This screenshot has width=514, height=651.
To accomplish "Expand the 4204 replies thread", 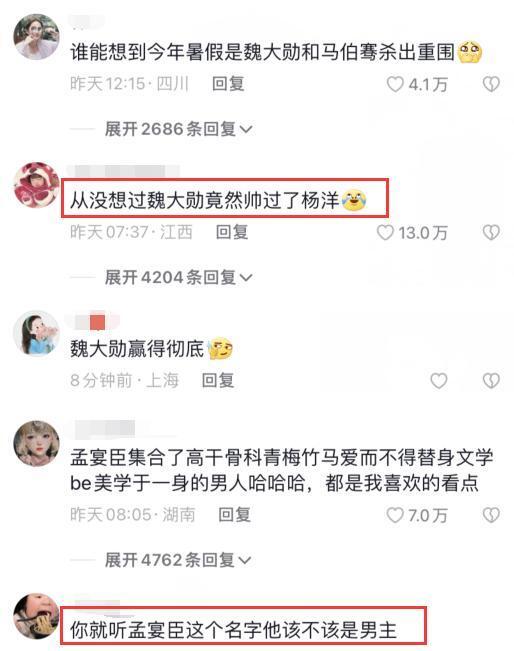I will 179,277.
